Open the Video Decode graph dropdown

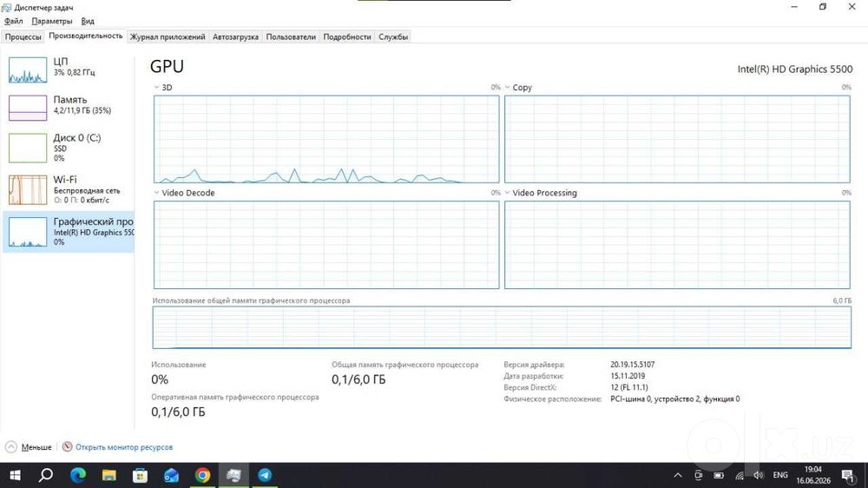pos(156,193)
